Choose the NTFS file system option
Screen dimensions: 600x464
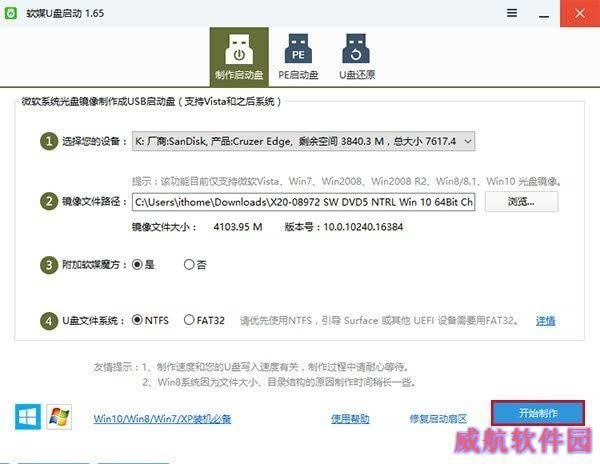(x=150, y=320)
